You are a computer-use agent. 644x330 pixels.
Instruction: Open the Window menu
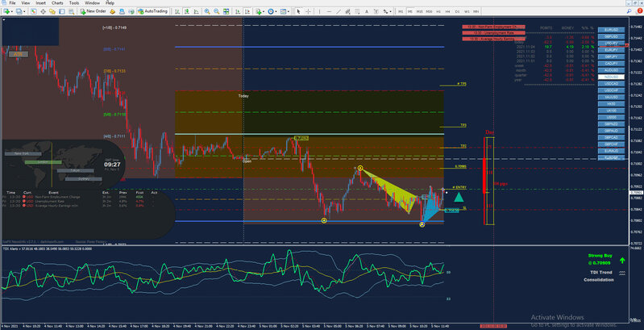coord(92,3)
